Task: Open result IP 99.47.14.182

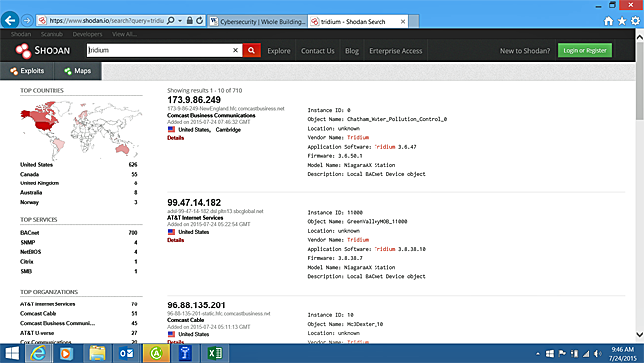Action: click(194, 202)
